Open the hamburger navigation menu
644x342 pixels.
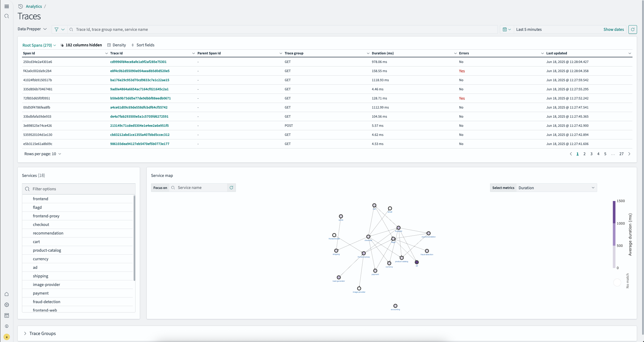[7, 6]
